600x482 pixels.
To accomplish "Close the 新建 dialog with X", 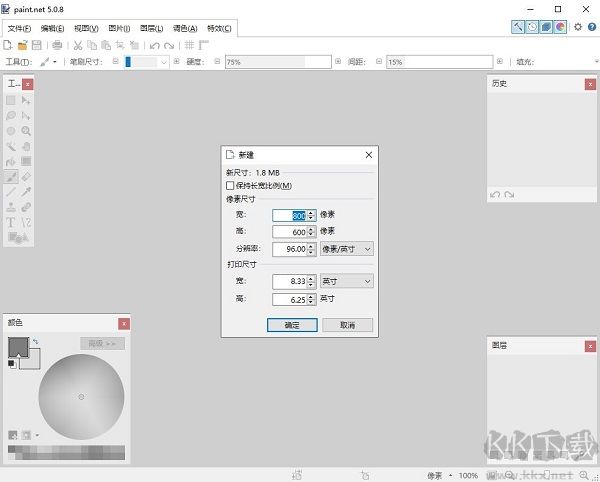I will 368,155.
